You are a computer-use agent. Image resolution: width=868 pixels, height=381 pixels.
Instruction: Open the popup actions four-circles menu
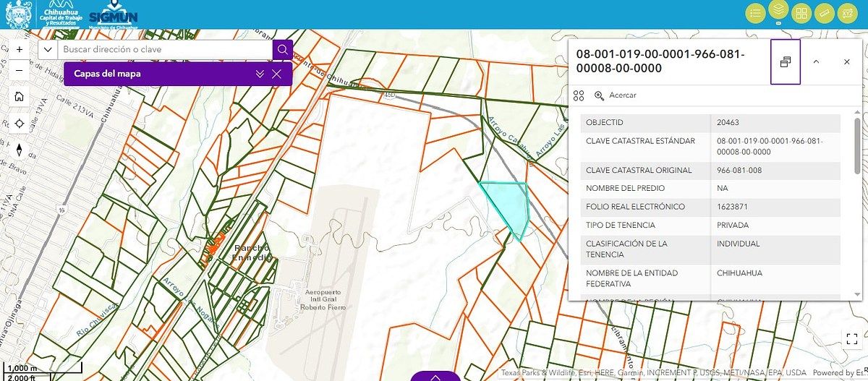pos(579,95)
